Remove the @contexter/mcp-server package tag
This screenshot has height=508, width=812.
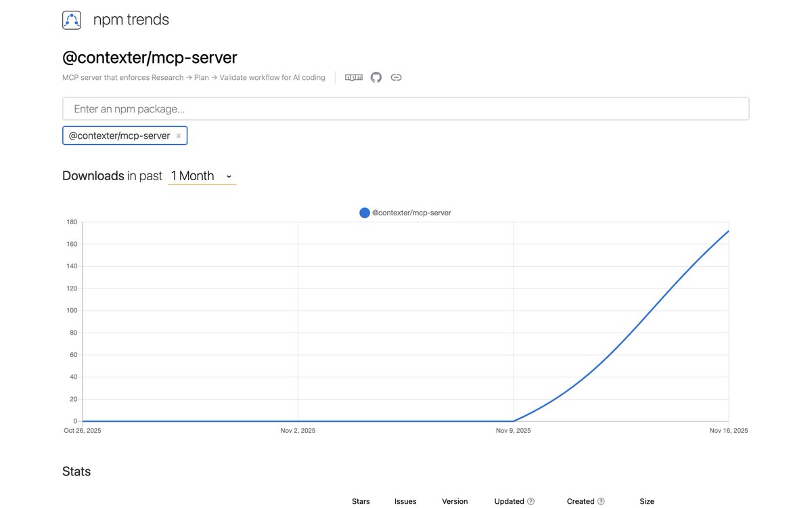[x=179, y=135]
